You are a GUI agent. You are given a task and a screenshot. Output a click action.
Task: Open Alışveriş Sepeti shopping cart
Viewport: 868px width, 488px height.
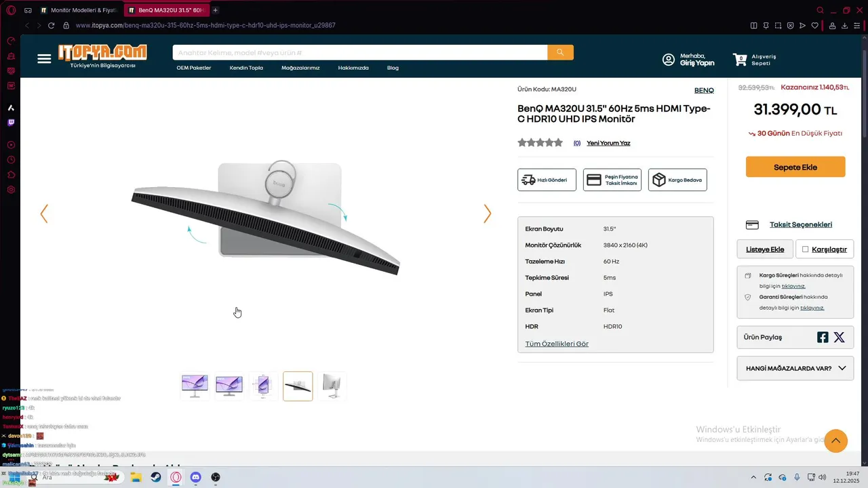(754, 60)
